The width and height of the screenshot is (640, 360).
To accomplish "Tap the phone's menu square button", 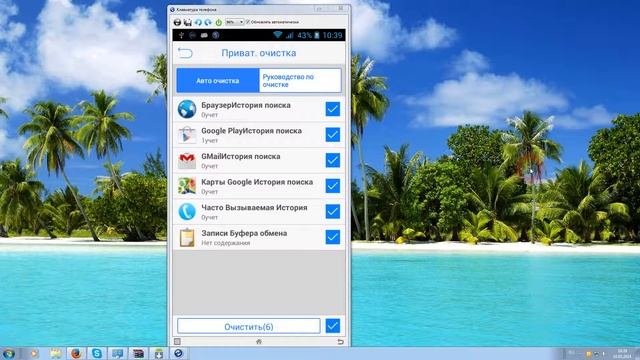I will coord(177,342).
